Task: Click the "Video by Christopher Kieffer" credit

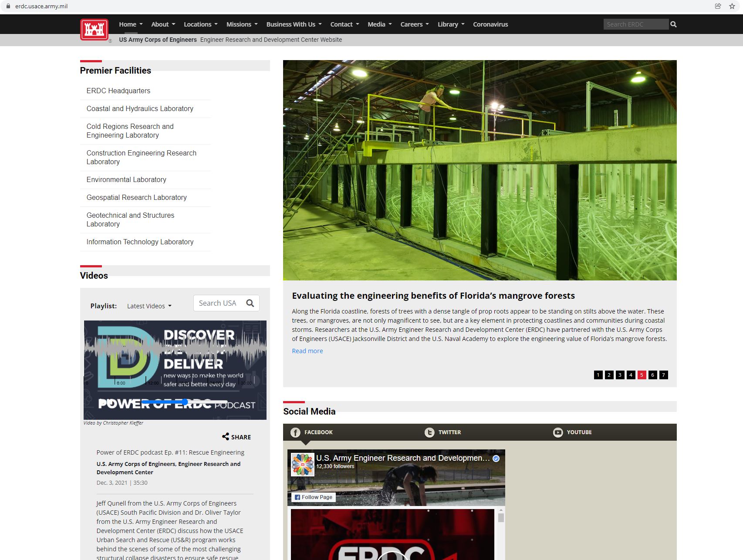Action: click(113, 423)
